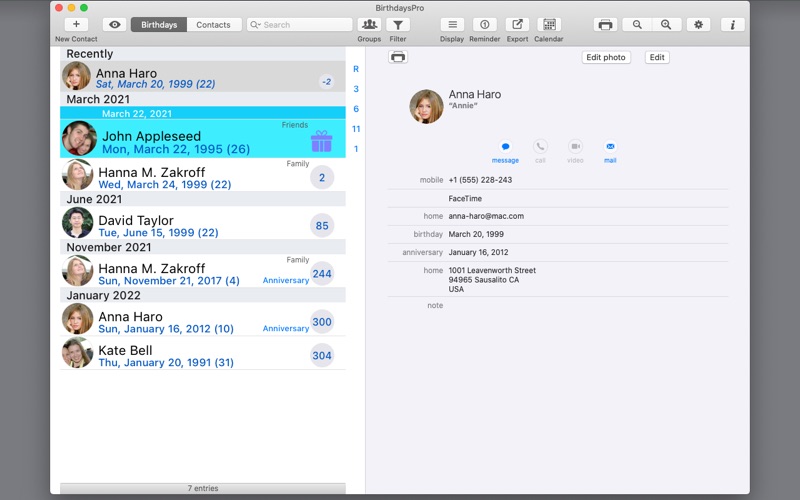Open the info icon
This screenshot has width=800, height=500.
click(733, 24)
